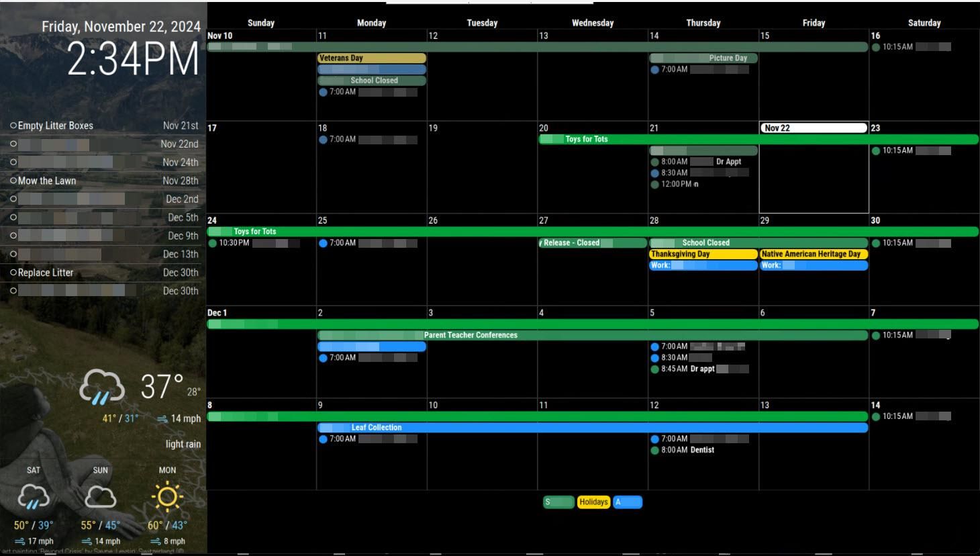
Task: Select the highlighted Nov 22 date cell
Action: [814, 167]
